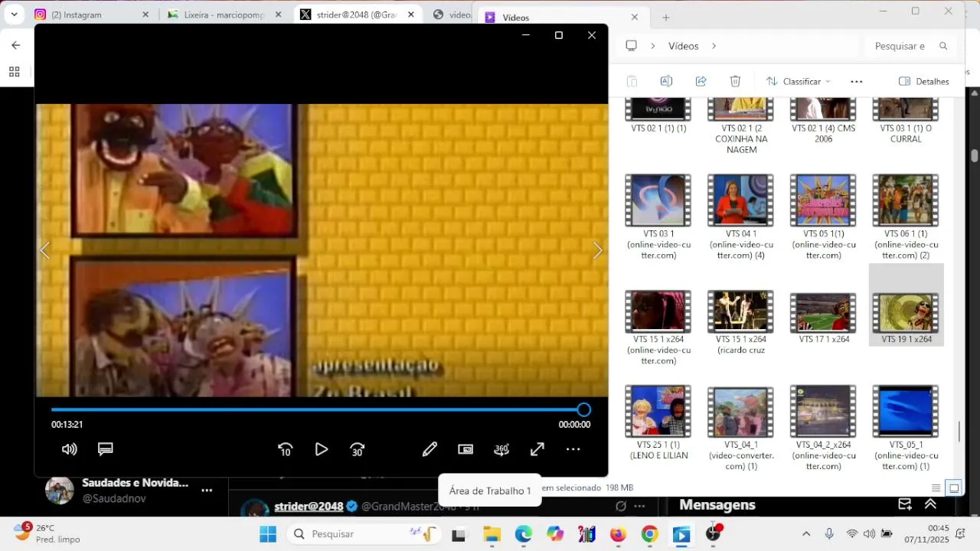Skip back 10 seconds in the video
Viewport: 980px width, 551px height.
[x=286, y=449]
